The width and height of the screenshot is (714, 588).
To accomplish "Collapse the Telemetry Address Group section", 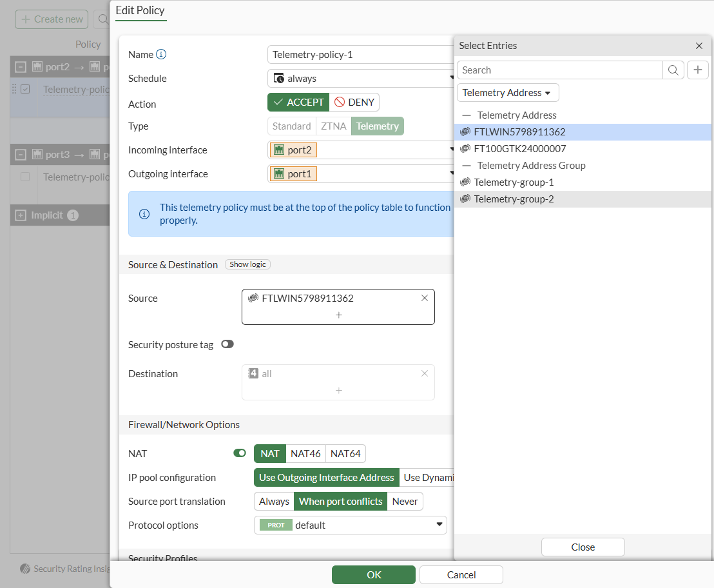I will tap(467, 165).
